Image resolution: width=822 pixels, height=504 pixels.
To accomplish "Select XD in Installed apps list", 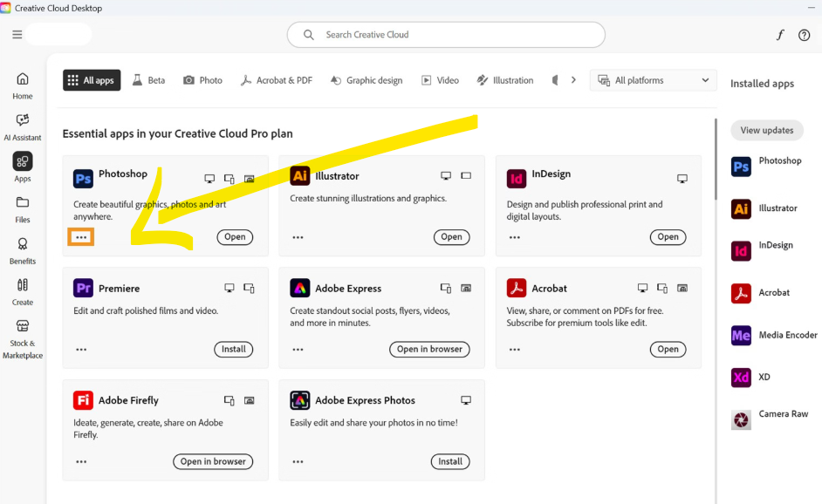I will [751, 378].
